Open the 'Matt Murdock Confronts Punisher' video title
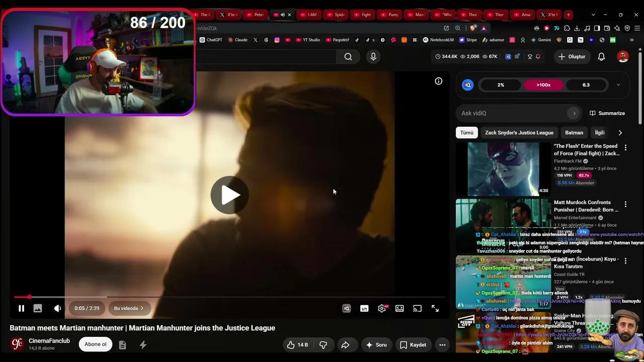Image resolution: width=644 pixels, height=362 pixels. [x=586, y=206]
